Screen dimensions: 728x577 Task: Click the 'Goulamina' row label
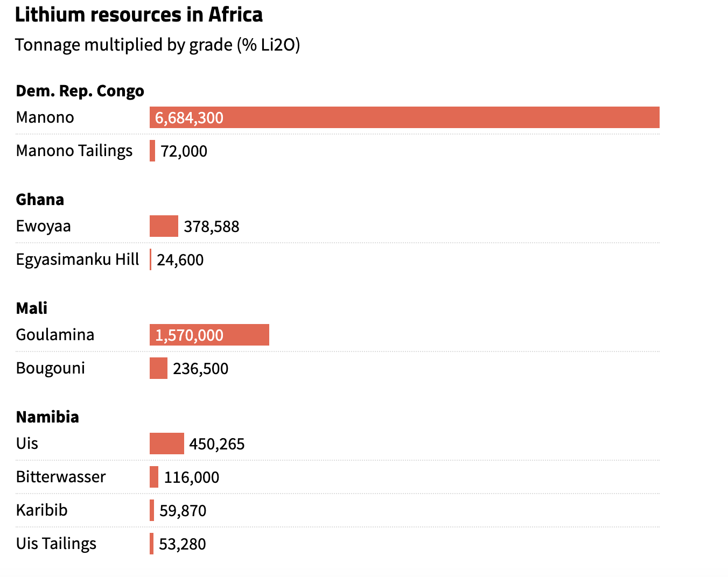[55, 335]
